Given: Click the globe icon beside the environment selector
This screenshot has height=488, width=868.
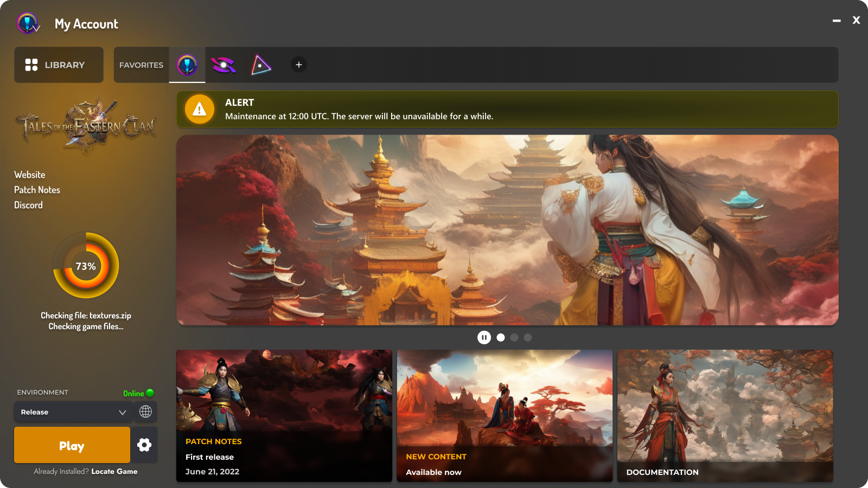Looking at the screenshot, I should 145,412.
